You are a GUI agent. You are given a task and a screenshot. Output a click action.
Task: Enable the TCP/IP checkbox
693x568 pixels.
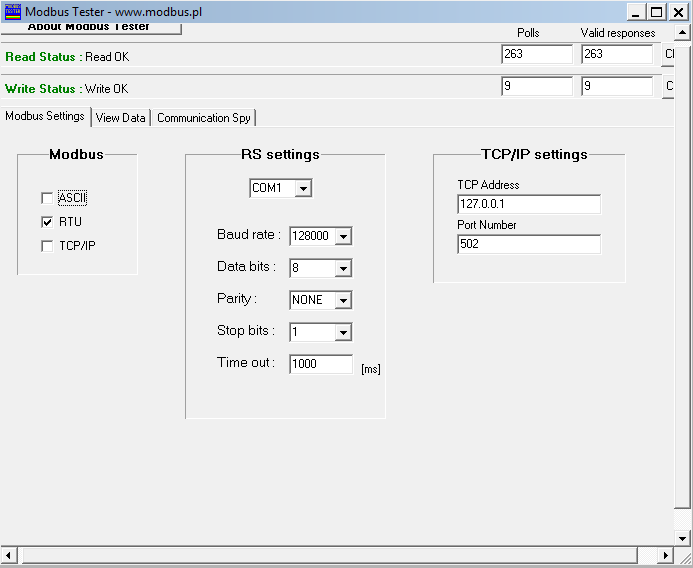point(47,245)
